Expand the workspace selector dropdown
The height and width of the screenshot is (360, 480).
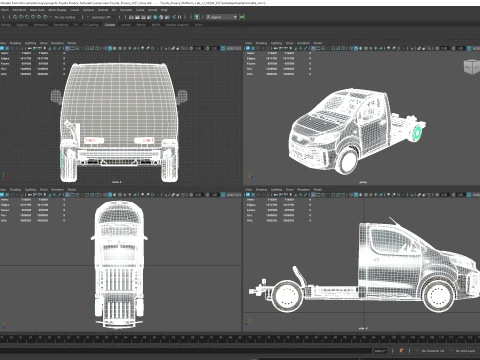221,17
